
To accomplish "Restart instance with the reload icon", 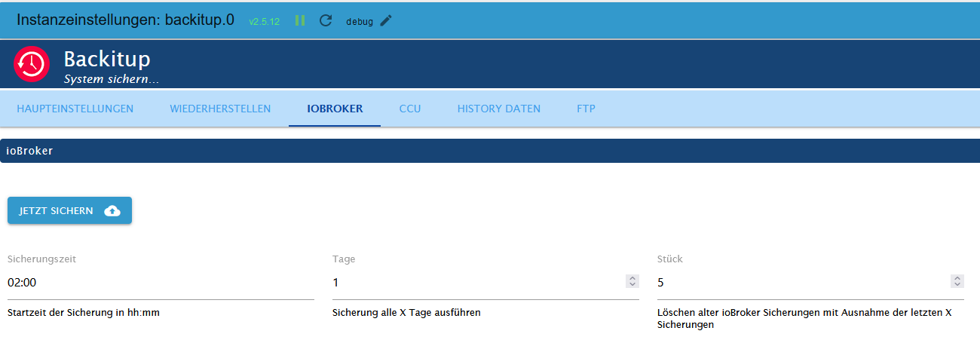I will (x=326, y=20).
